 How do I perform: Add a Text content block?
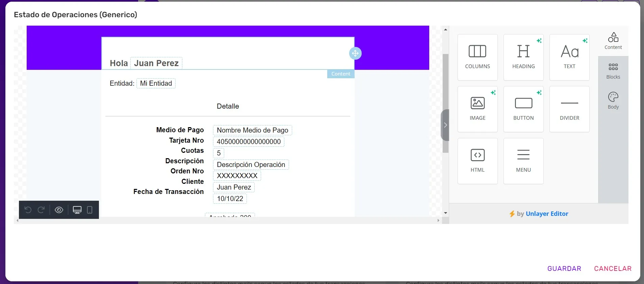[x=569, y=57]
